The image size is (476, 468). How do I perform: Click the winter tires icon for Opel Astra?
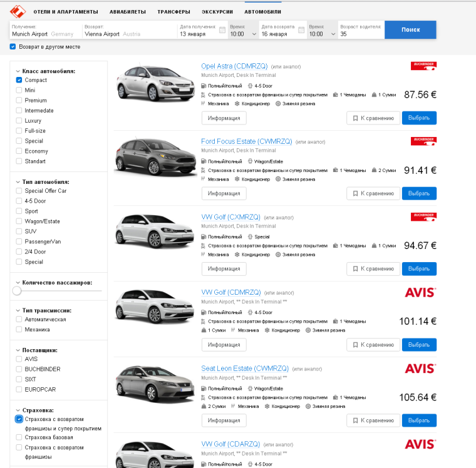[x=278, y=103]
